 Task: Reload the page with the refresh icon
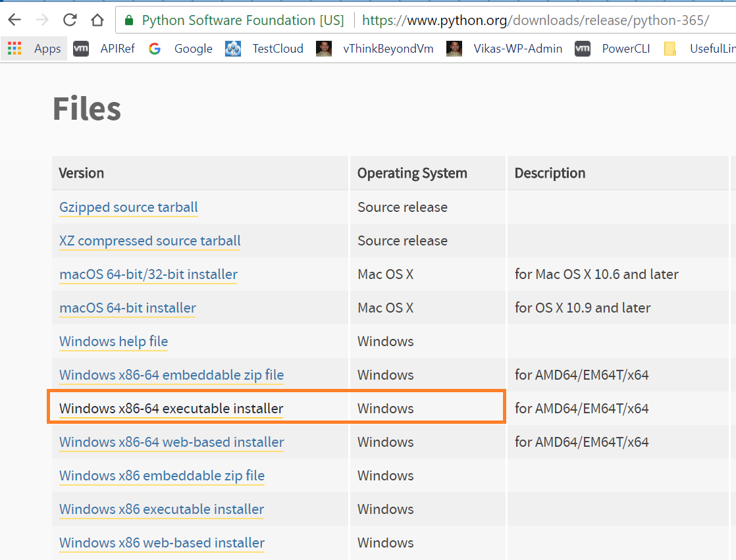pos(70,20)
